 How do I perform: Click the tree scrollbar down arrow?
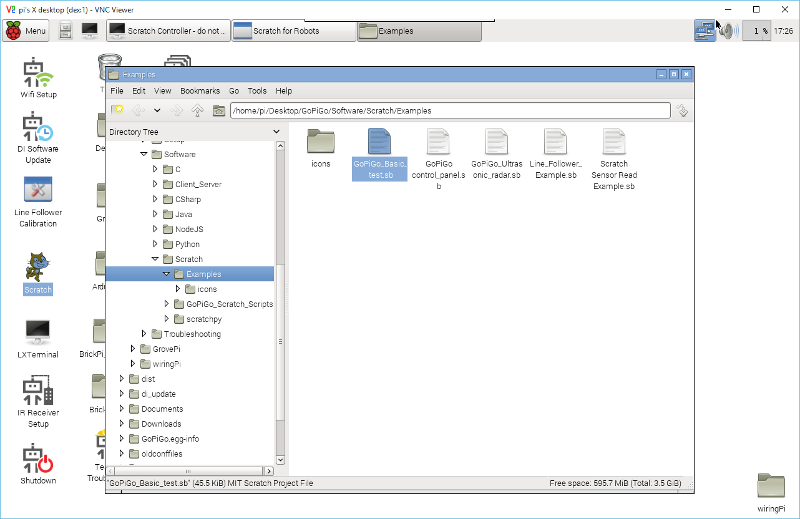280,460
